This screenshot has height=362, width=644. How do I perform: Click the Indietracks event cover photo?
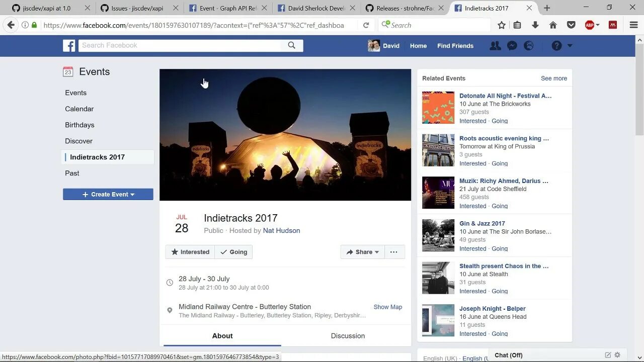[285, 135]
